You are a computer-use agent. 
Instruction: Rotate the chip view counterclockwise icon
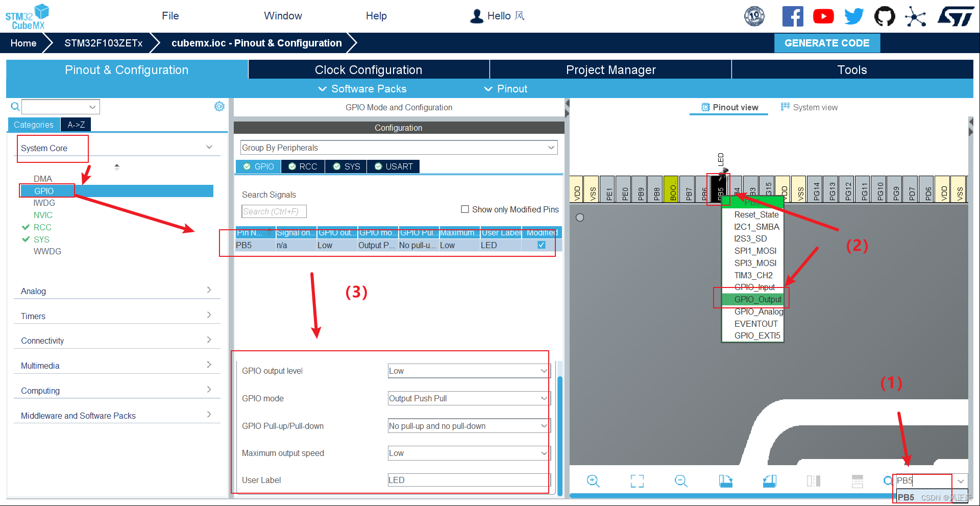770,481
